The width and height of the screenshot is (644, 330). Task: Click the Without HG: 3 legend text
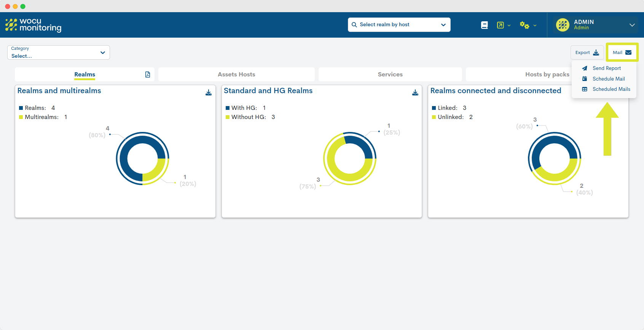(253, 117)
